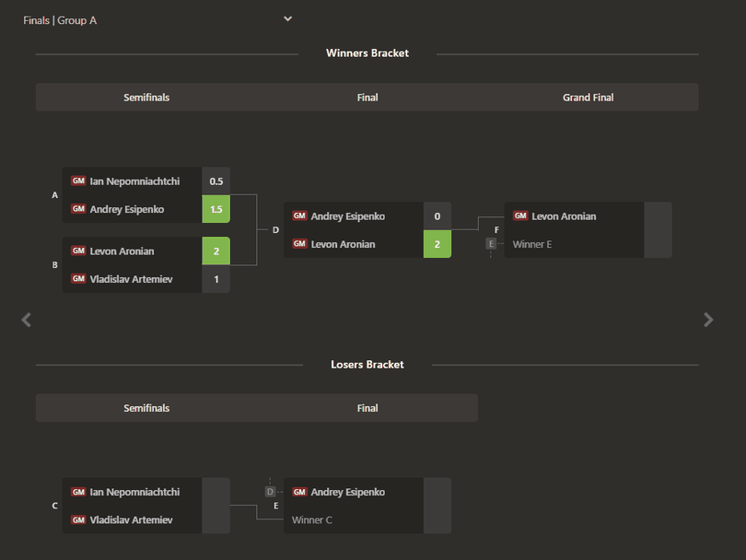Image resolution: width=746 pixels, height=560 pixels.
Task: Open the Finals | Group A dropdown
Action: click(x=157, y=20)
